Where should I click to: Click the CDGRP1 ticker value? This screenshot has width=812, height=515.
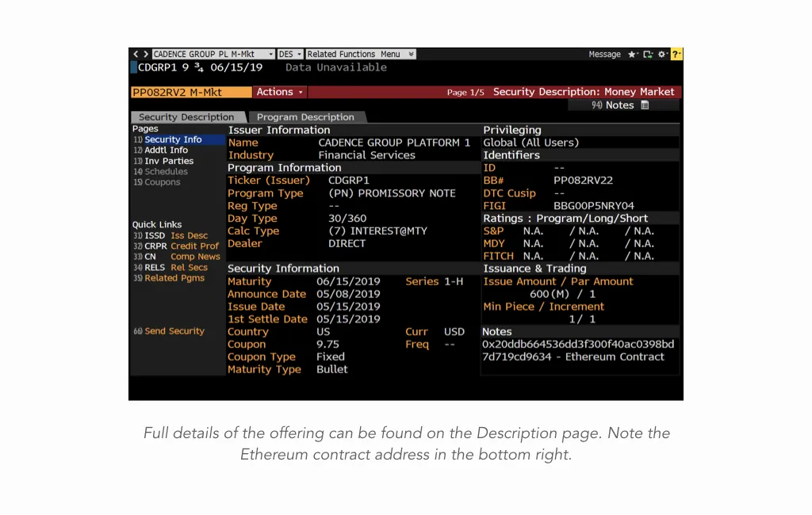coord(349,181)
